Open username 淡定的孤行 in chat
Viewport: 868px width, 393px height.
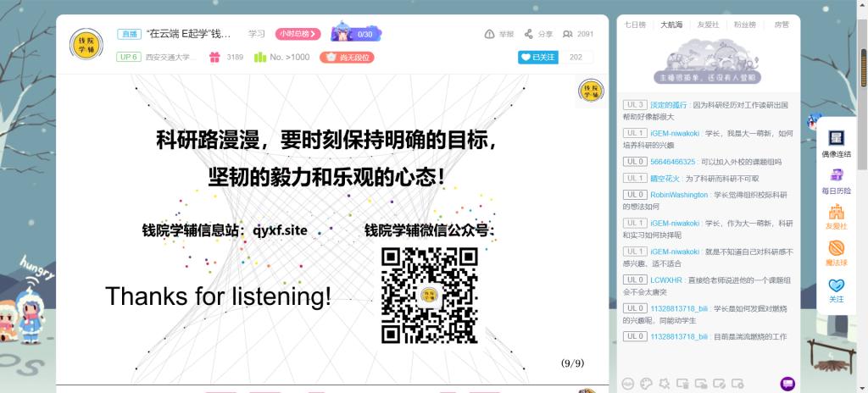pos(668,105)
